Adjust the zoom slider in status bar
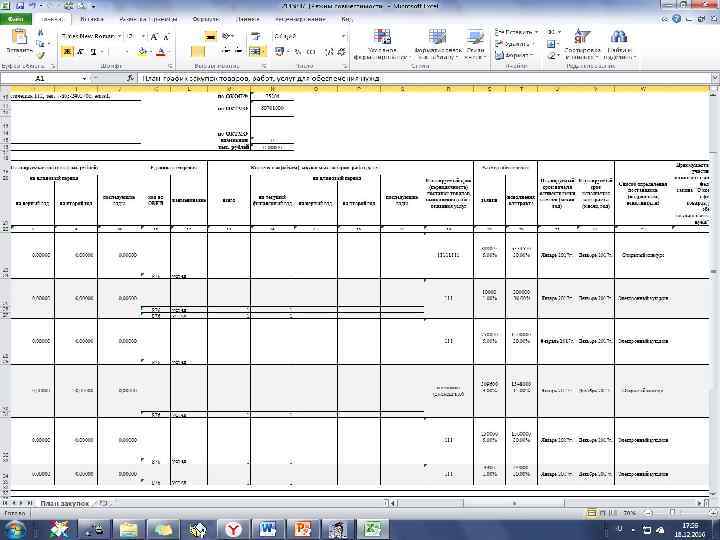 [673, 512]
